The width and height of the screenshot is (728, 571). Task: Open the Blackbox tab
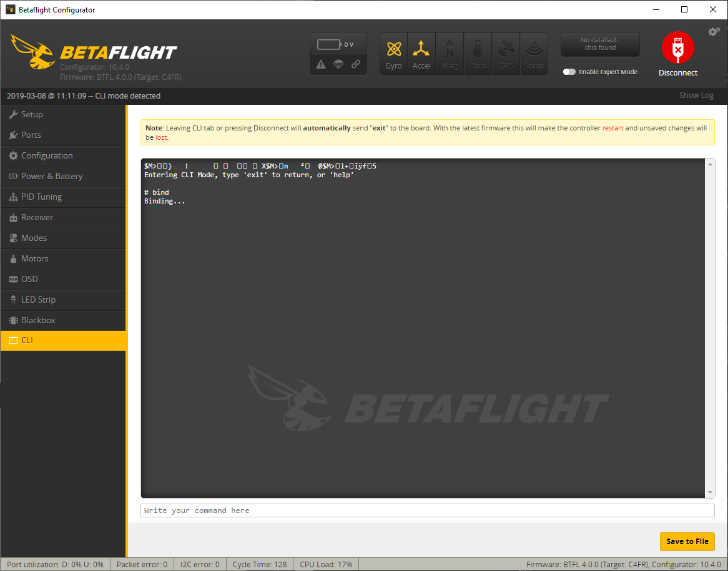pyautogui.click(x=63, y=320)
